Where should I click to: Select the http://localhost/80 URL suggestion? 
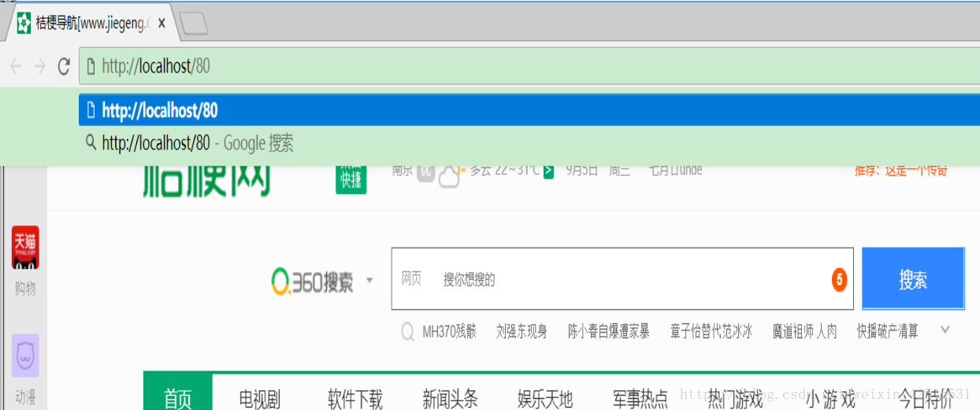pos(529,111)
